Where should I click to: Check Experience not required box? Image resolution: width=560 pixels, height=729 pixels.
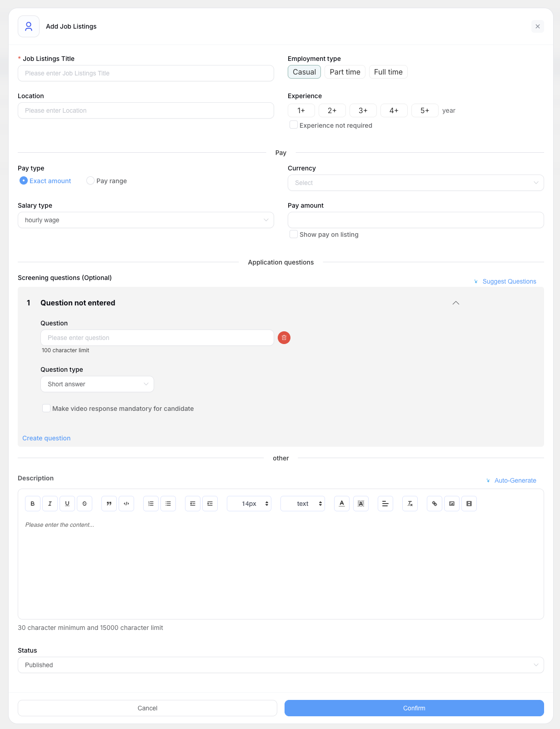294,125
